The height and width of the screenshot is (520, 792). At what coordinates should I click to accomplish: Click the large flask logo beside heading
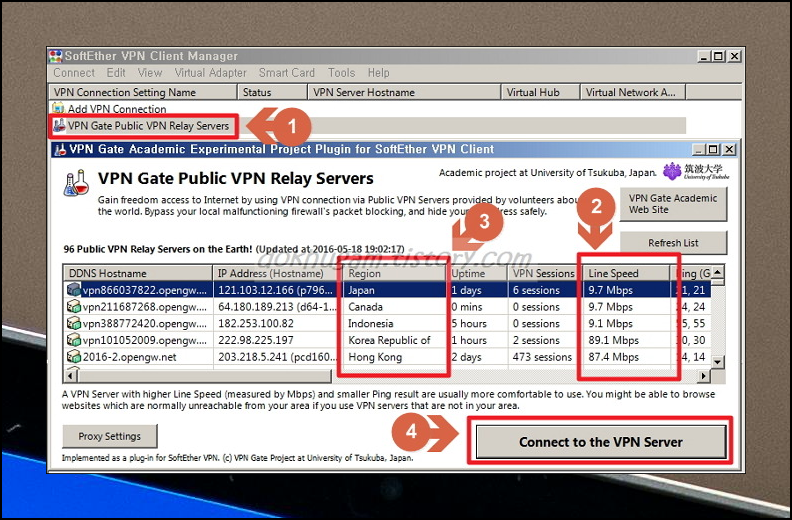(x=76, y=183)
